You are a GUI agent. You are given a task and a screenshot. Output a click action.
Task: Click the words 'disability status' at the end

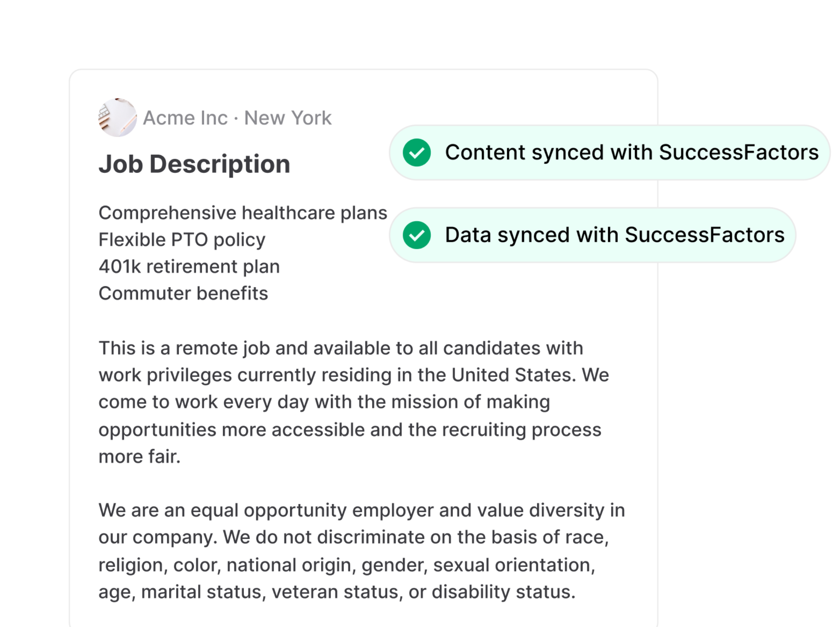503,592
